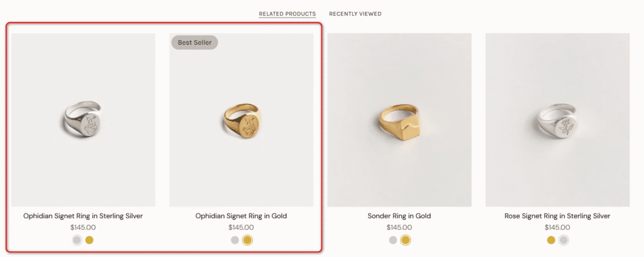644x257 pixels.
Task: Pick gold swatch under Ophidian Ring in Gold
Action: point(248,240)
